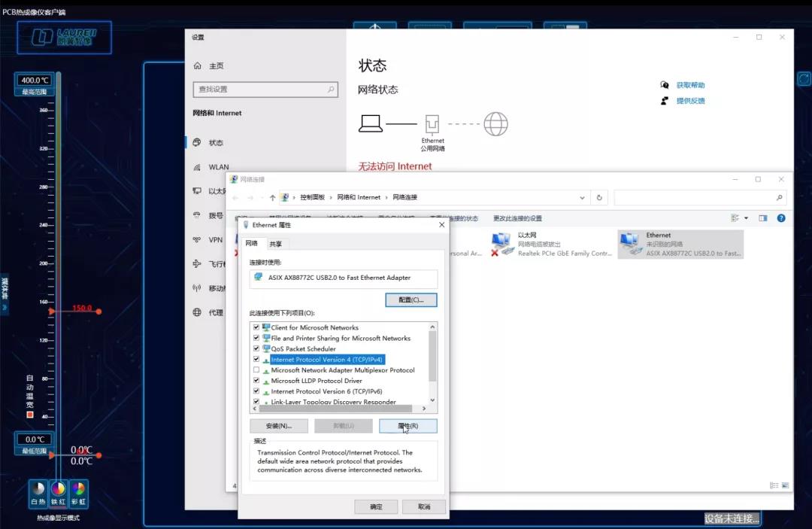Close the Ethernet 属性 dialog

coord(442,225)
